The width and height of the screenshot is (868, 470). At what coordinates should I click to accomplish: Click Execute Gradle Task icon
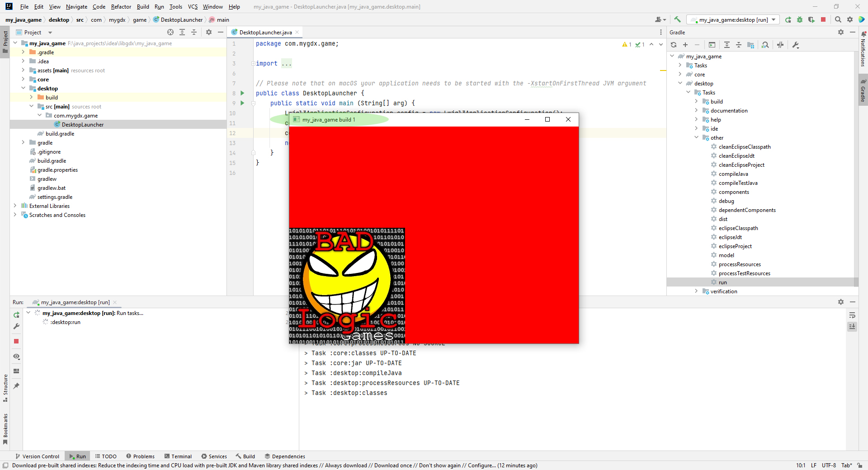click(712, 45)
